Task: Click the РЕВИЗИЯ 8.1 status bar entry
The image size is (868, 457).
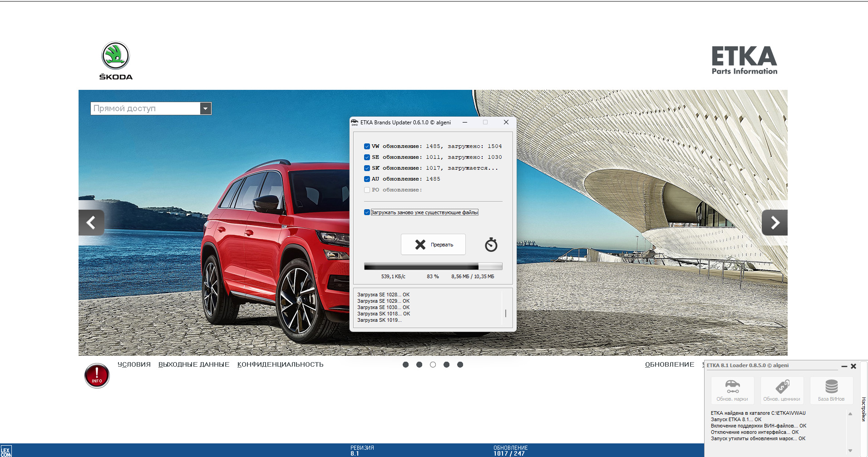Action: click(362, 450)
